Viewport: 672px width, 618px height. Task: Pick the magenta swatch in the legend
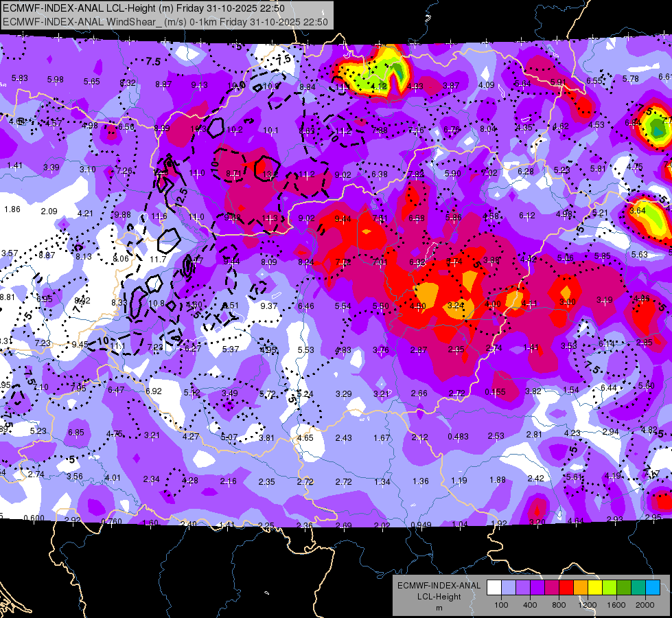552,587
